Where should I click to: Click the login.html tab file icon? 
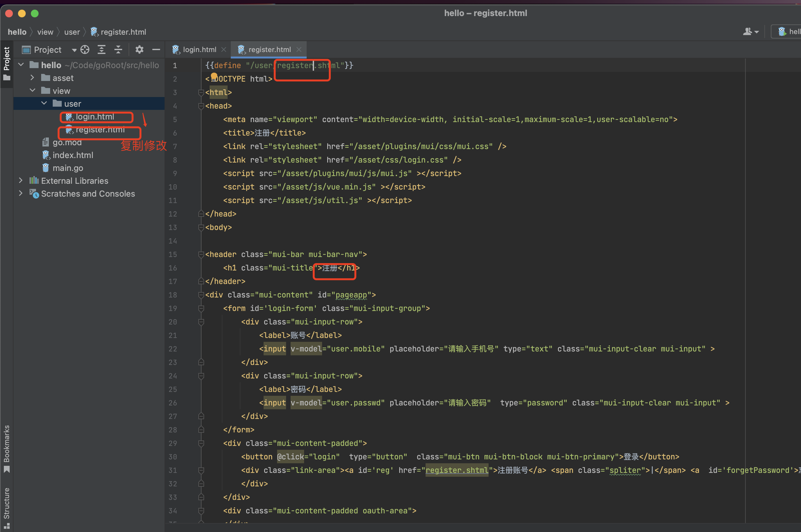(x=175, y=49)
